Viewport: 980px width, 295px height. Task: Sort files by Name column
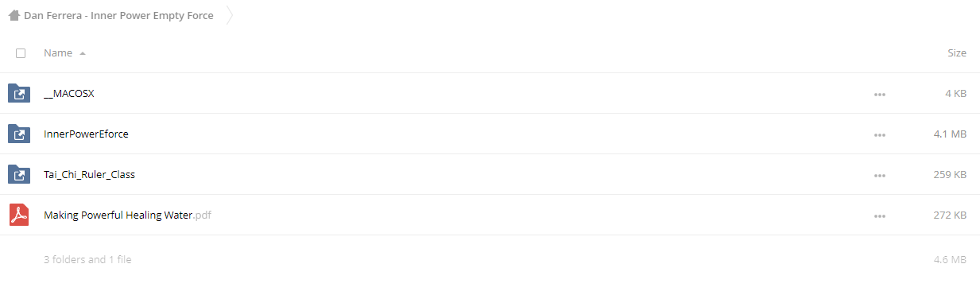click(x=58, y=53)
